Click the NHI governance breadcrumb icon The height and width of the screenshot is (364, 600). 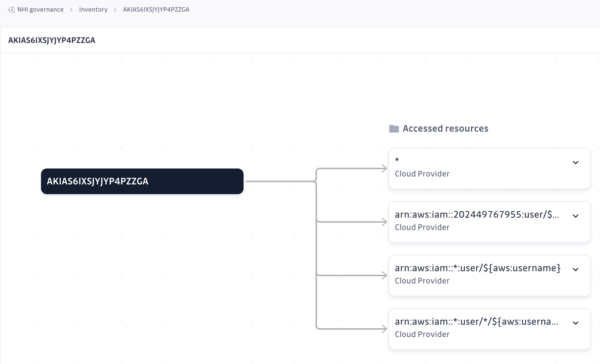tap(11, 10)
